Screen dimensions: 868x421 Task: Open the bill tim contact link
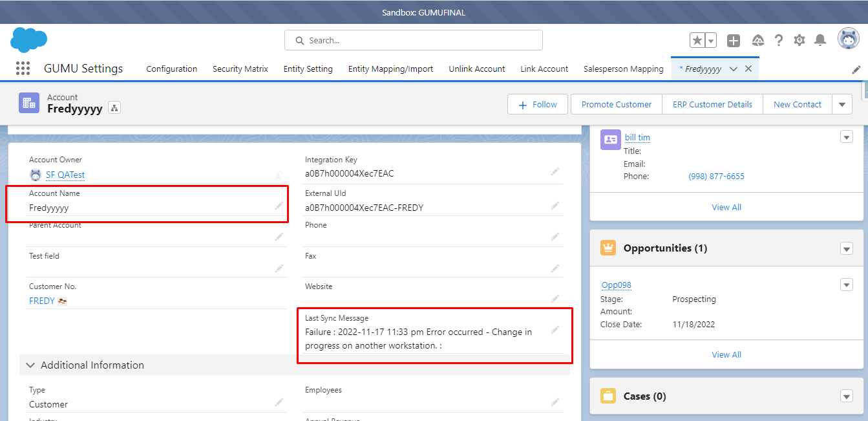(637, 137)
